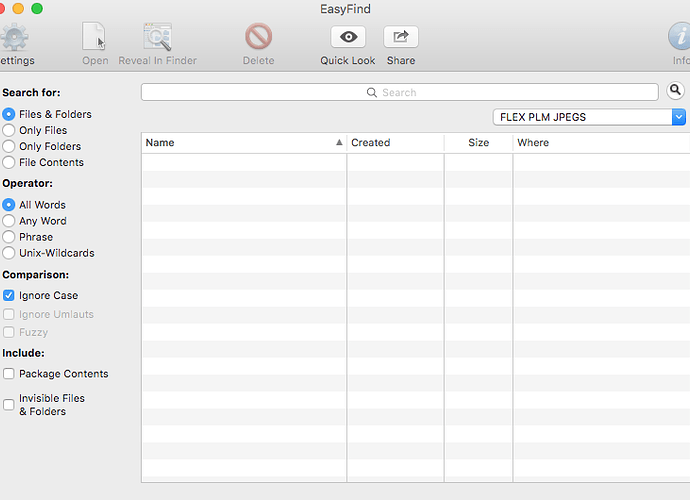Open Quick Look eye button
This screenshot has width=690, height=500.
348,37
